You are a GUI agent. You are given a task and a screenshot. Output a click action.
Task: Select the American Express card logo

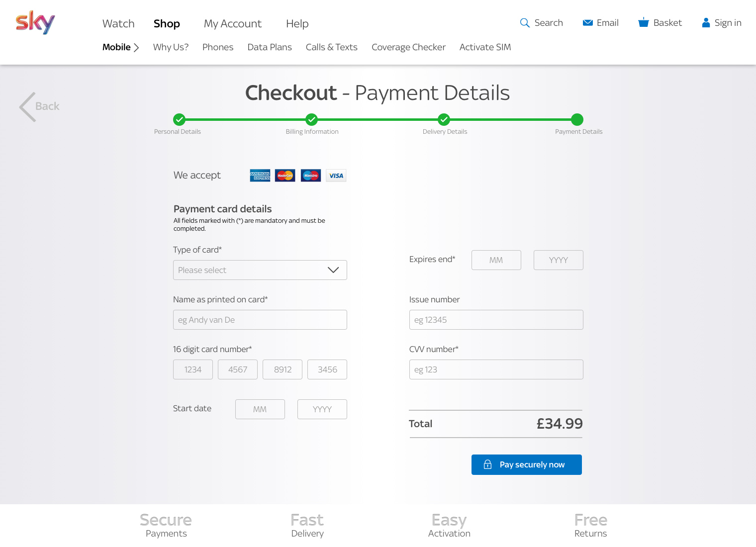tap(260, 176)
